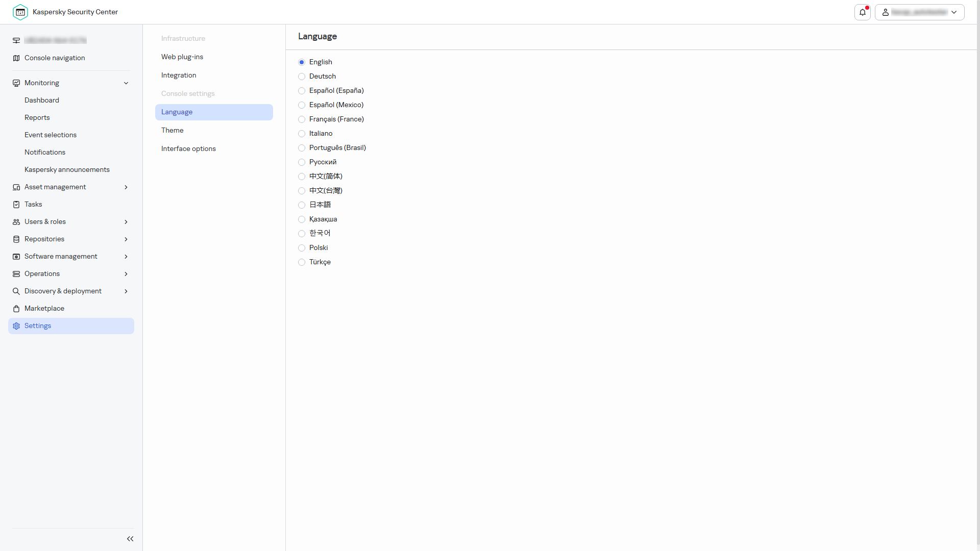This screenshot has height=551, width=980.
Task: Go to the Dashboard page
Action: point(42,101)
